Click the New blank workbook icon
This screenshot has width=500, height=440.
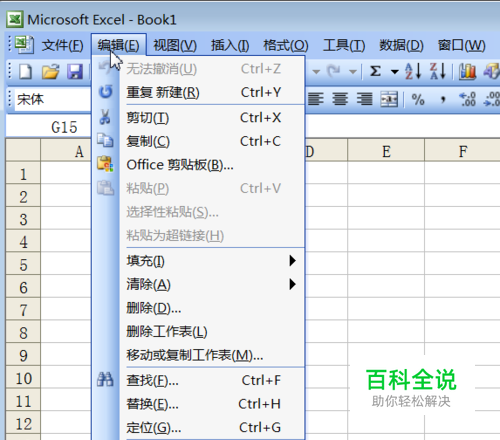click(x=25, y=71)
